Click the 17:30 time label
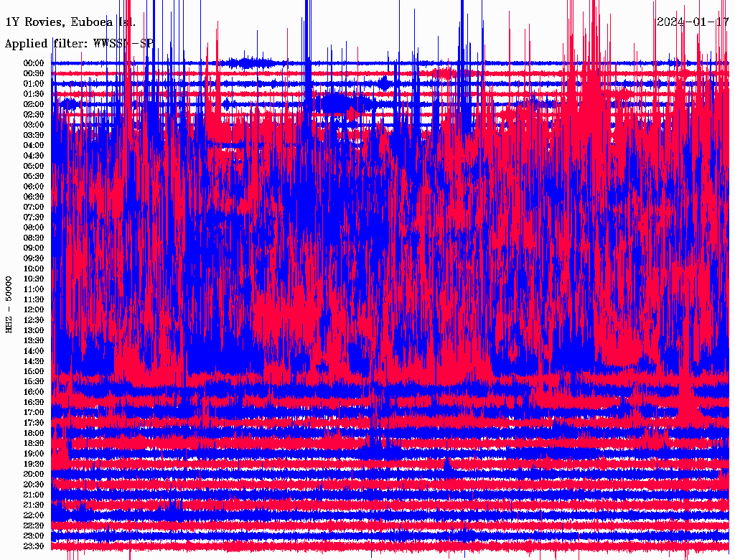 click(x=34, y=423)
